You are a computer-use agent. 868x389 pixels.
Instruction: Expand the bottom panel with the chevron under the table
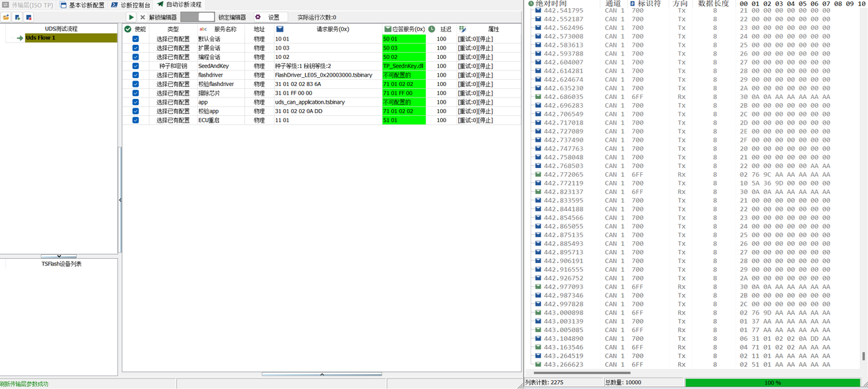321,374
